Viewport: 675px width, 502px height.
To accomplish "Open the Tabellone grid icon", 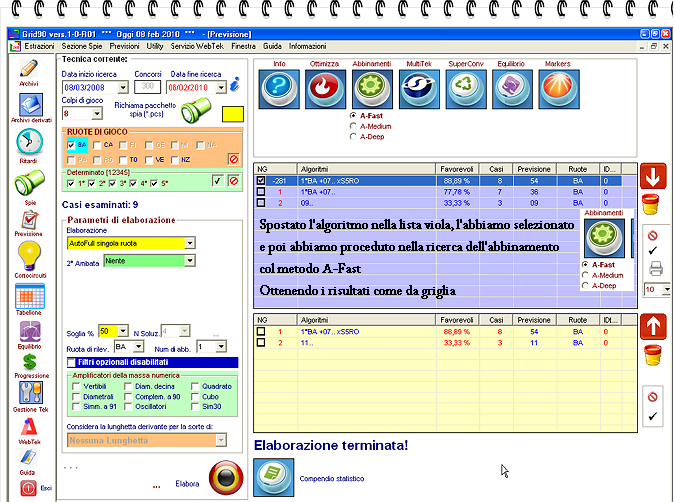I will (30, 296).
